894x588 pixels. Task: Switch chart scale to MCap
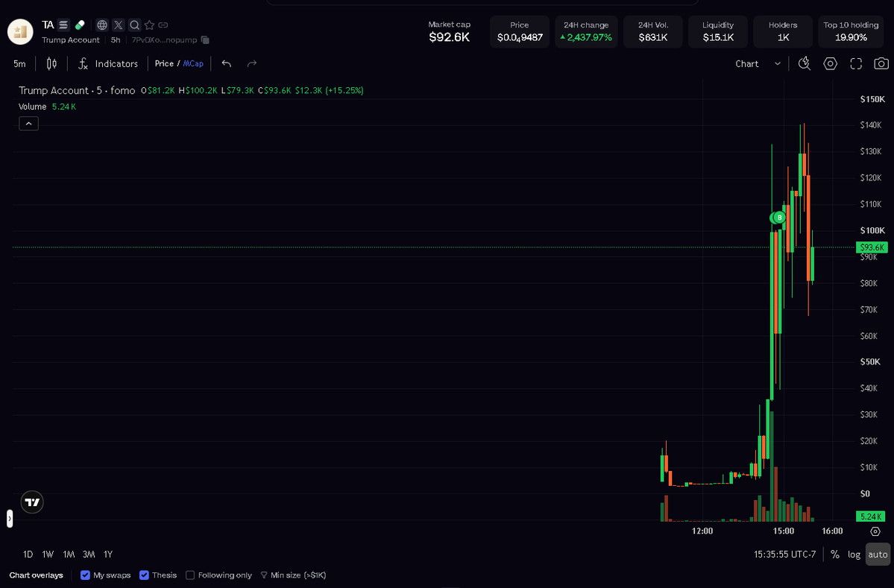(193, 64)
